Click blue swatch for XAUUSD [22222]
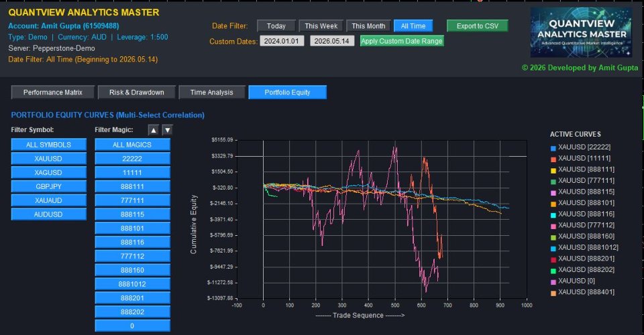This screenshot has height=335, width=644. coord(553,148)
